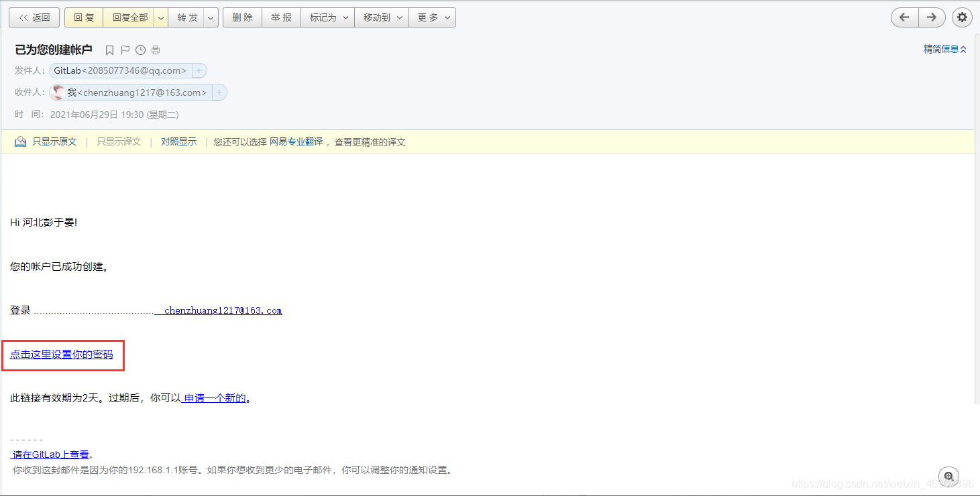The height and width of the screenshot is (496, 980).
Task: Go to next email with right arrow
Action: click(x=932, y=17)
